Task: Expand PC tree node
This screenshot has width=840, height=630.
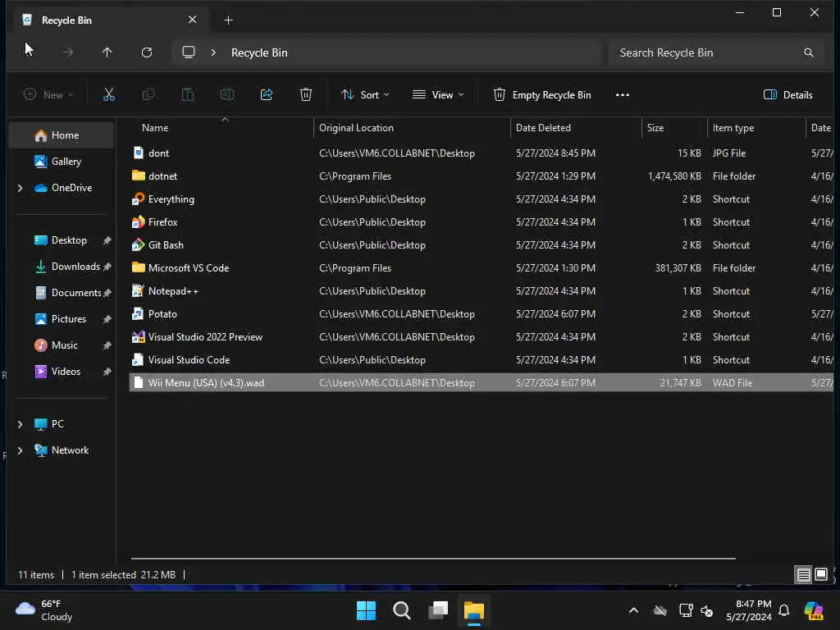Action: click(21, 424)
